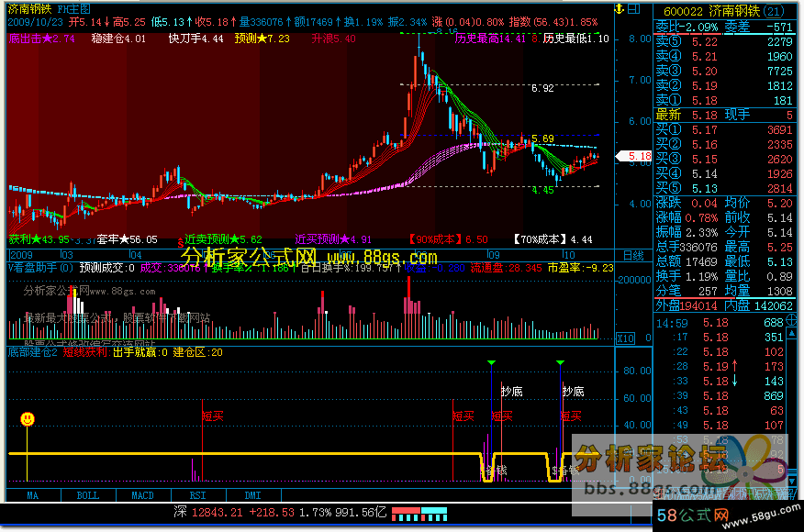The width and height of the screenshot is (804, 532).
Task: Click the 换手 1.19% turnover value
Action: point(687,276)
